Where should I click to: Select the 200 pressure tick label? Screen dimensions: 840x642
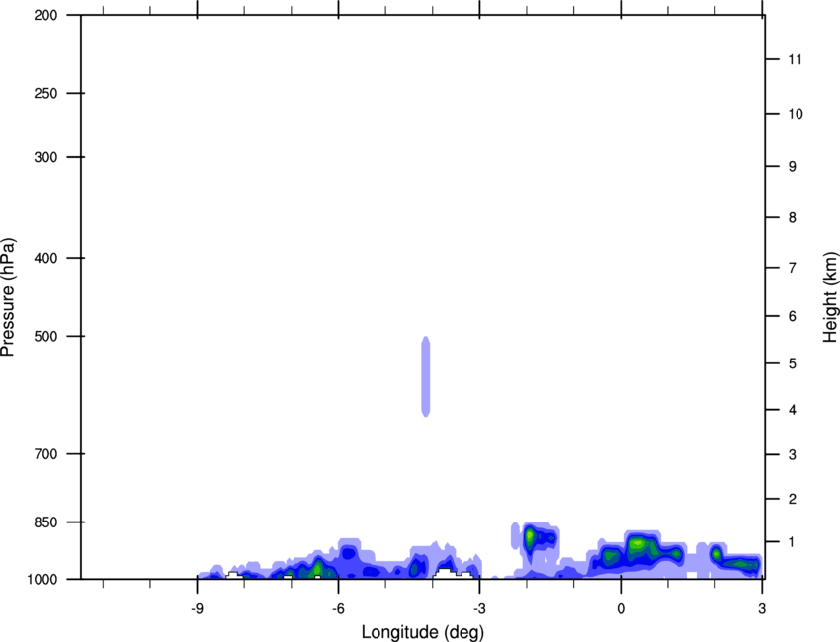pos(45,15)
